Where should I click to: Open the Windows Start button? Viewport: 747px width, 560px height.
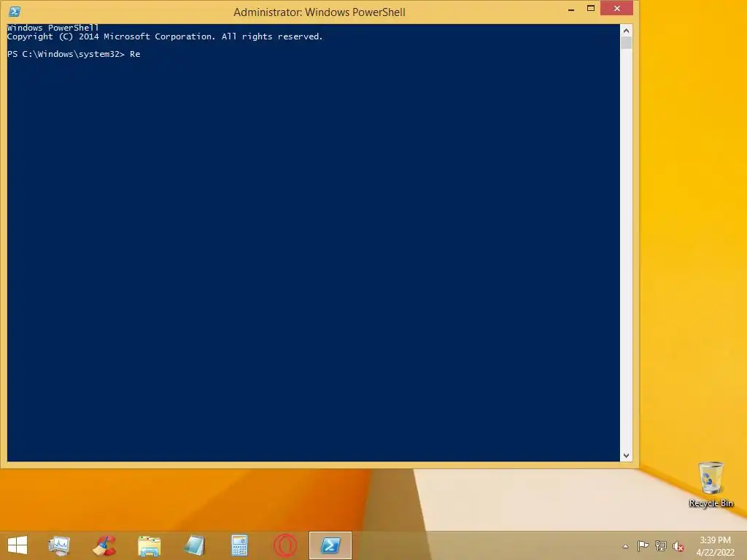click(18, 545)
